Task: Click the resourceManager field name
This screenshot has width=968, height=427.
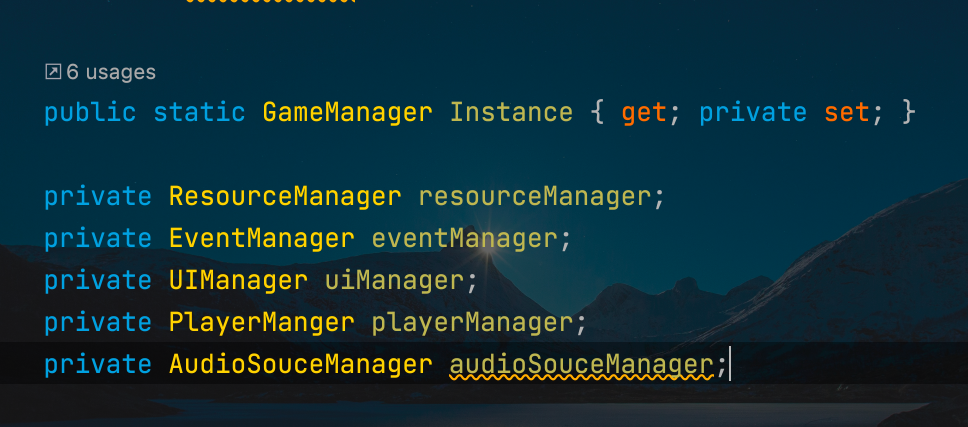Action: 535,197
